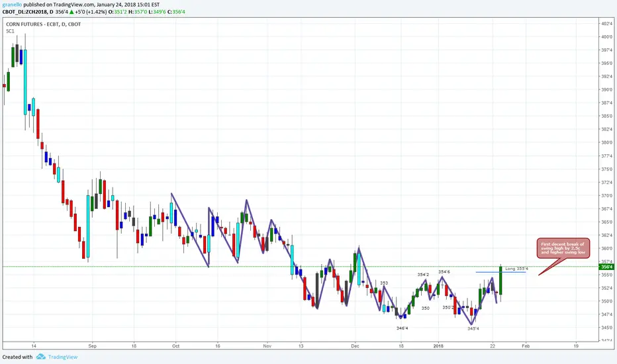
Task: Click the Sep date on time axis
Action: [93, 346]
